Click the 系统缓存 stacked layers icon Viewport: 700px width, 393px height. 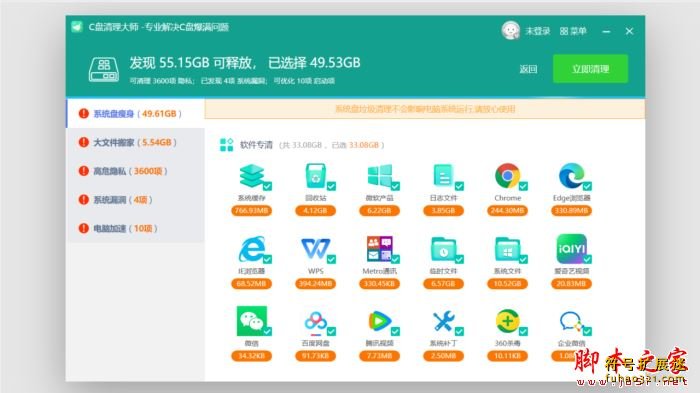click(x=251, y=176)
